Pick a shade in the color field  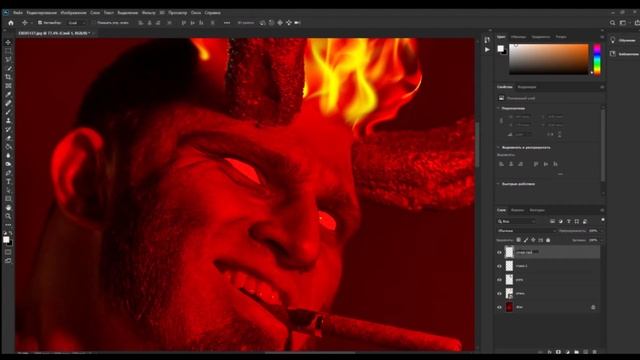pos(549,59)
